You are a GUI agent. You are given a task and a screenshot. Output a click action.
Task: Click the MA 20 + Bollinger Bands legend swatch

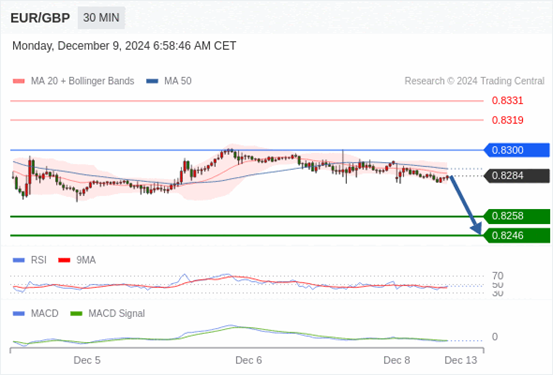pos(19,81)
